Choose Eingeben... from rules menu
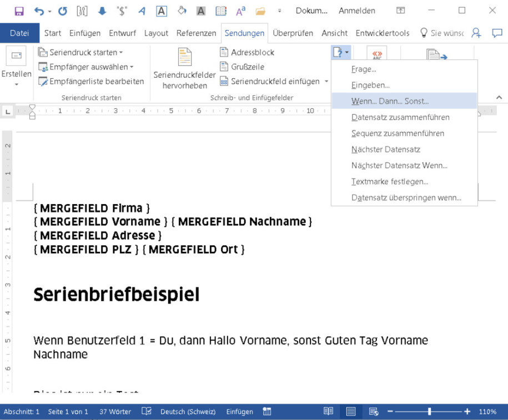Image resolution: width=508 pixels, height=420 pixels. pyautogui.click(x=404, y=85)
